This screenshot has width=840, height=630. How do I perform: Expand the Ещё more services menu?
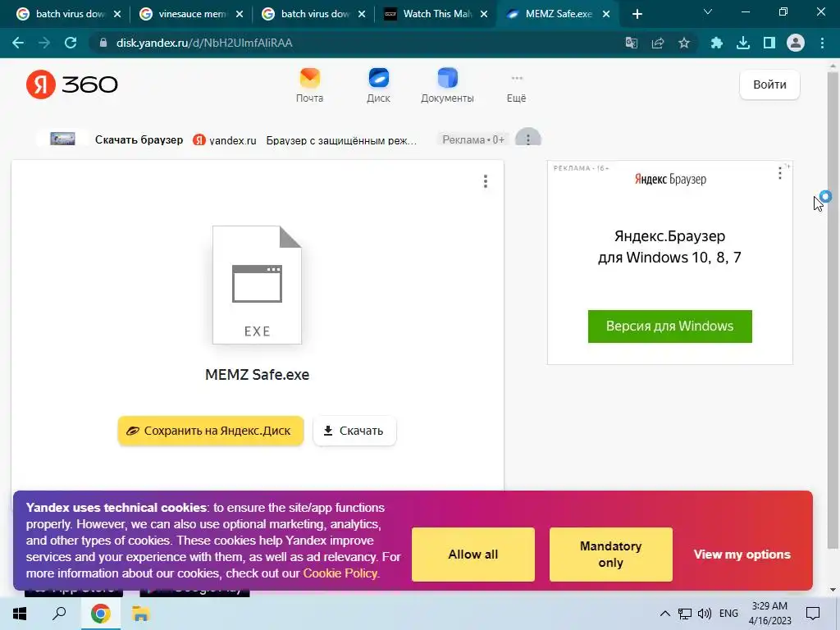pyautogui.click(x=517, y=89)
